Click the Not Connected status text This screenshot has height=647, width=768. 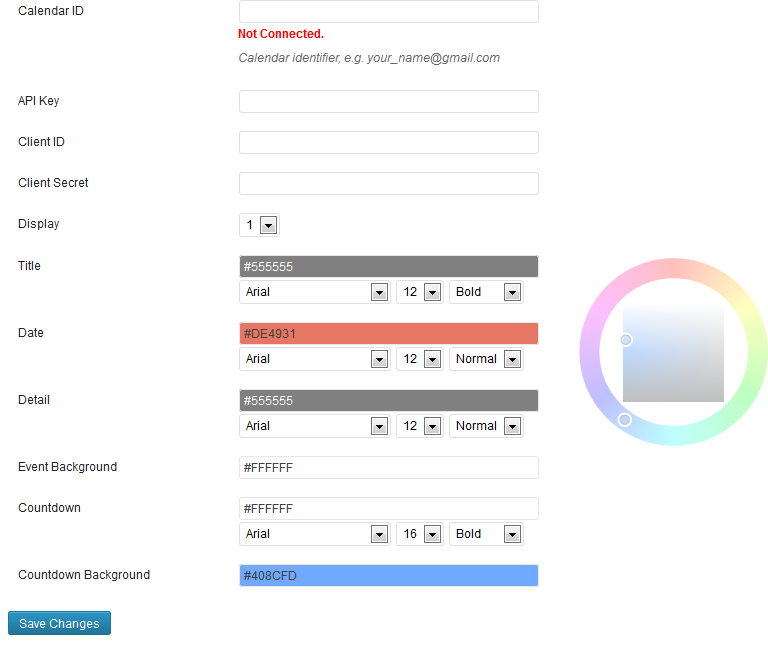[x=281, y=34]
